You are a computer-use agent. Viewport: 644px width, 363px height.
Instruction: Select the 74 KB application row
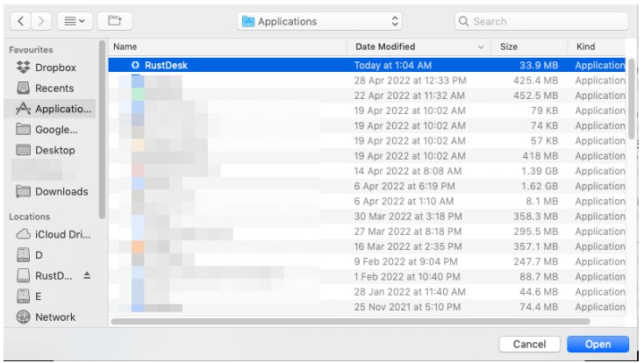point(367,126)
